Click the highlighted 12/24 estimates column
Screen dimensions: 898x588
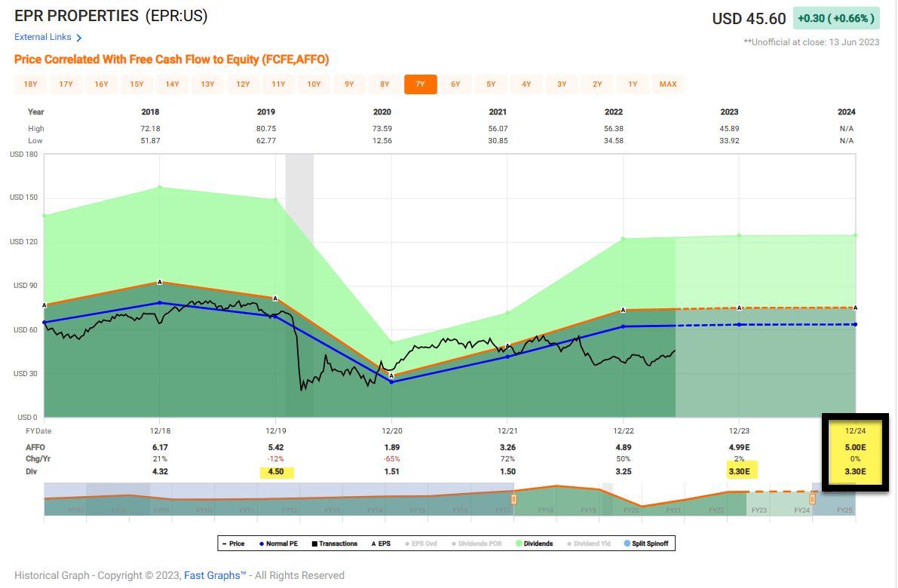pos(856,452)
